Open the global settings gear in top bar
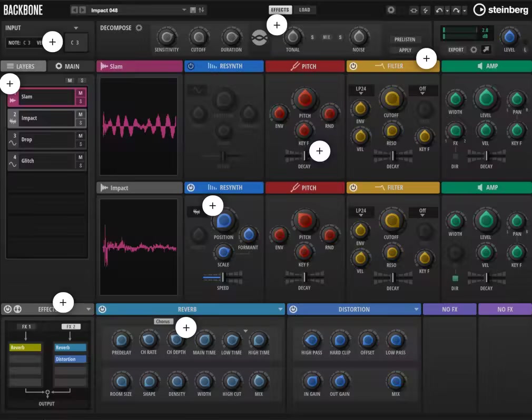 391,10
